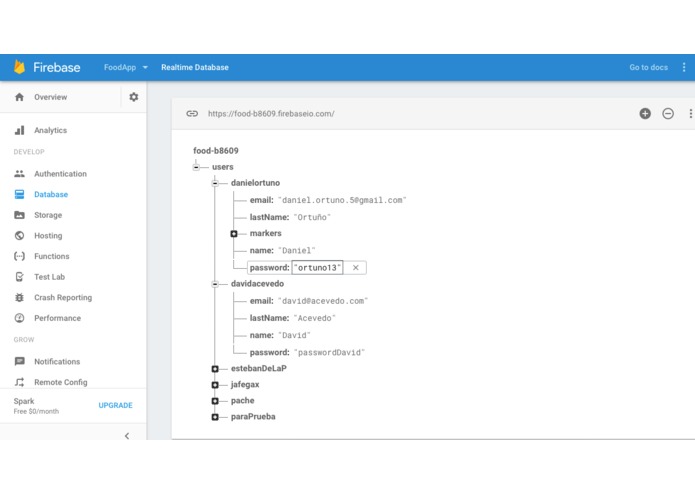
Task: Click the name value David
Action: (x=294, y=335)
